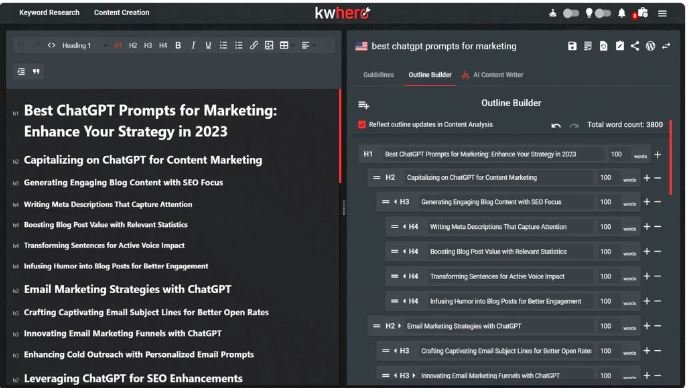Viewport: 688px width, 388px height.
Task: Edit the word count of the Boosting Blog Post Value row
Action: (606, 251)
